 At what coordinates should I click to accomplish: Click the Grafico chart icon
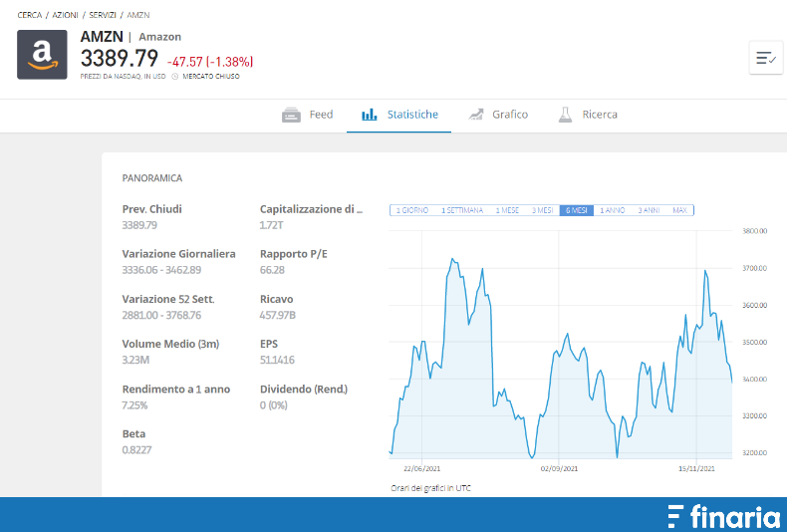click(476, 115)
